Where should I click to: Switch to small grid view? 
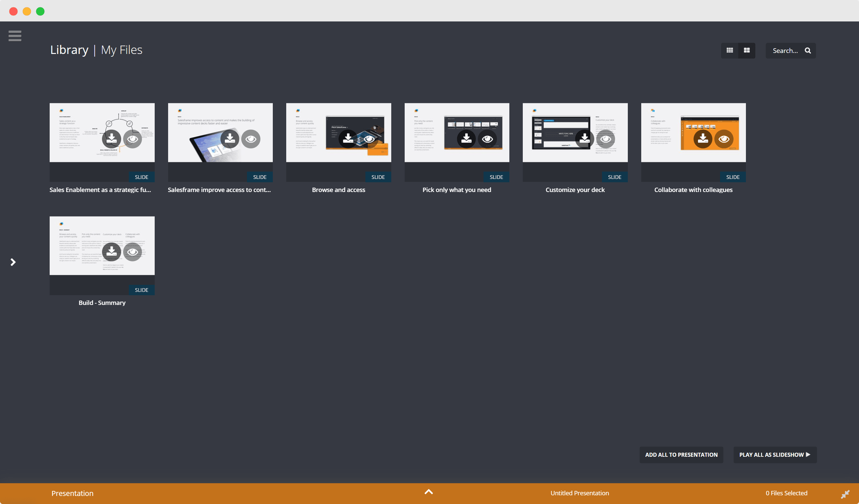(729, 50)
